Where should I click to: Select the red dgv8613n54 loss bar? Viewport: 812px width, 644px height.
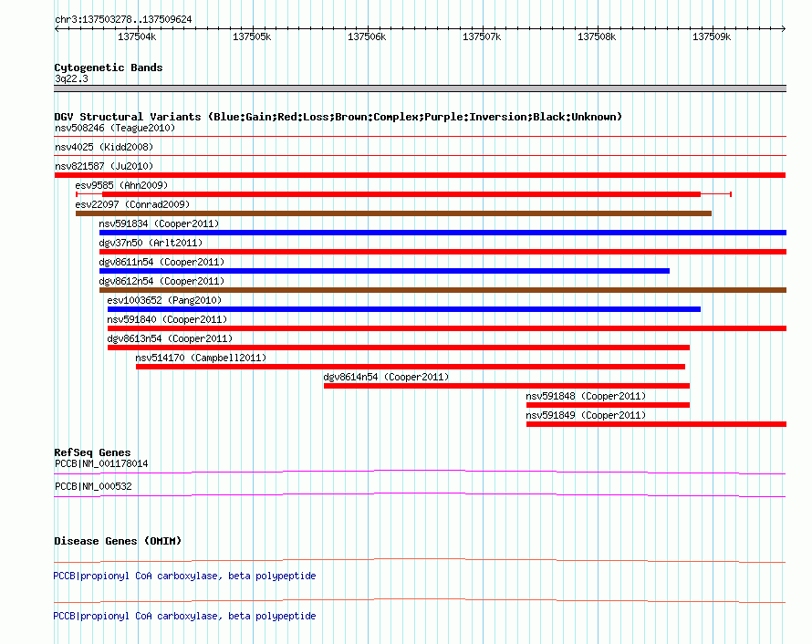click(399, 348)
